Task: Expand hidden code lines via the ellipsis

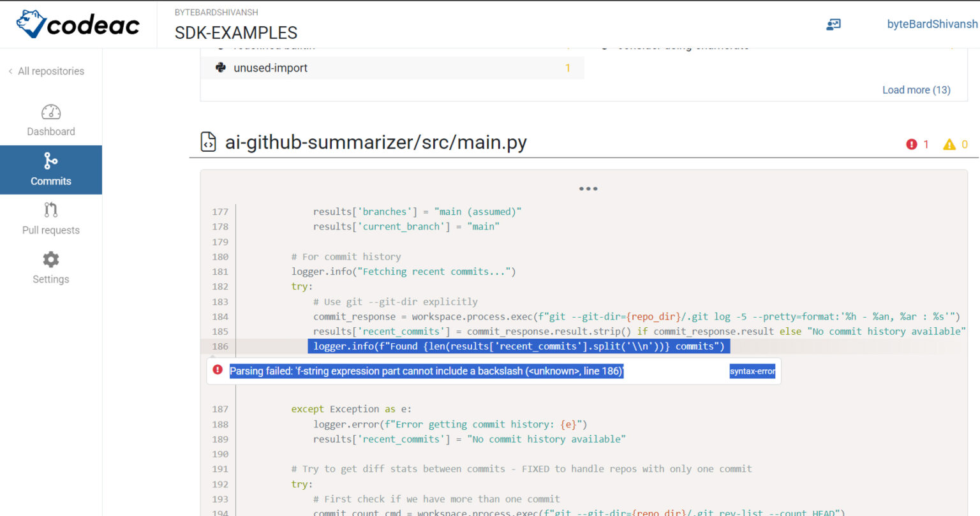Action: point(588,188)
